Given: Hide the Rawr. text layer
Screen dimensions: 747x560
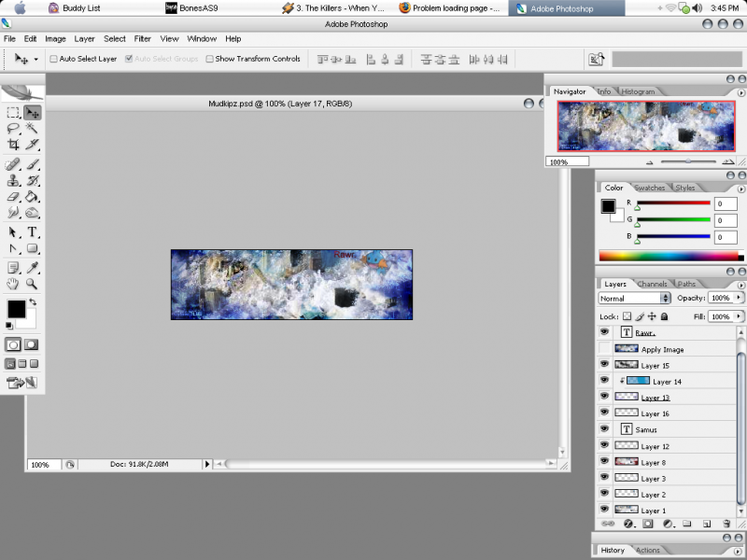Looking at the screenshot, I should pos(604,332).
